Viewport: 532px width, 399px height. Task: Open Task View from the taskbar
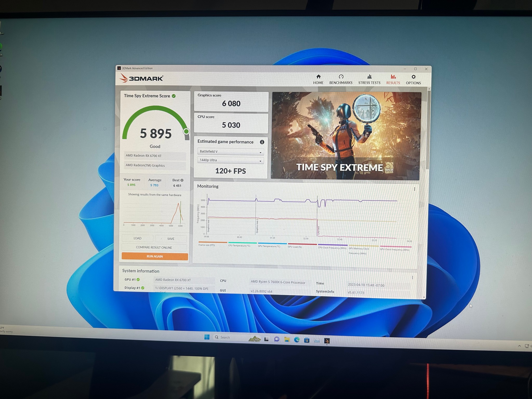point(266,339)
